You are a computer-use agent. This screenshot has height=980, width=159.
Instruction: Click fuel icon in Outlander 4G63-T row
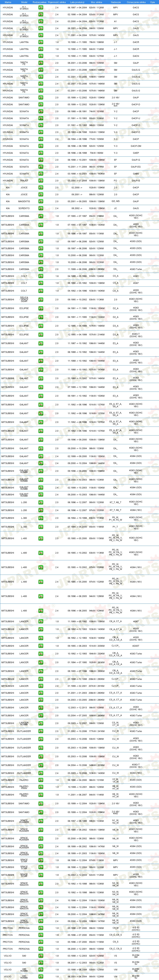click(x=41, y=765)
